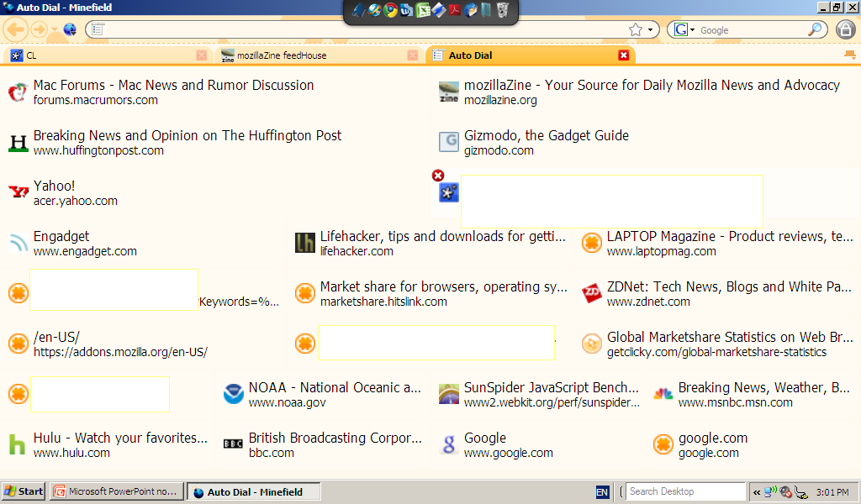Expand hidden system tray icons chevron

[757, 492]
